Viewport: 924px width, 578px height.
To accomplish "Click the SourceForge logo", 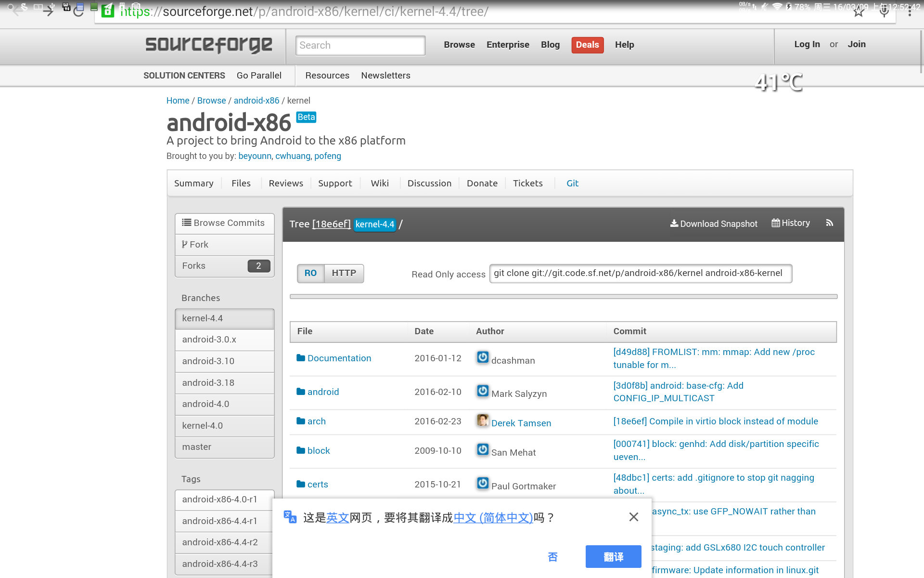I will (x=209, y=45).
